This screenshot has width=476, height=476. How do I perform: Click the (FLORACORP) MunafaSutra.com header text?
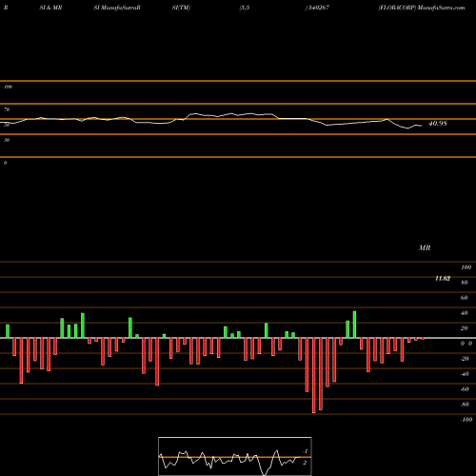point(422,8)
